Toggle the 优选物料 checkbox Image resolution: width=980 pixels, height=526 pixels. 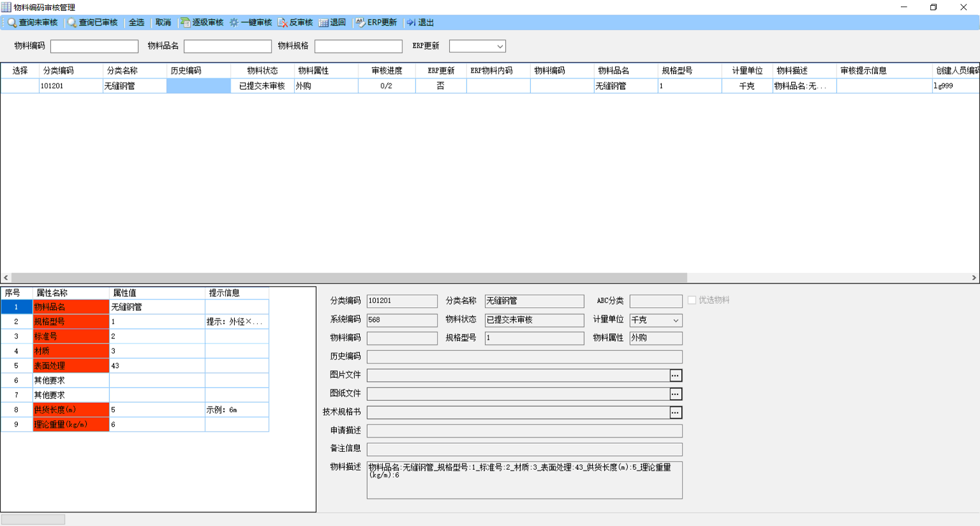(x=692, y=300)
